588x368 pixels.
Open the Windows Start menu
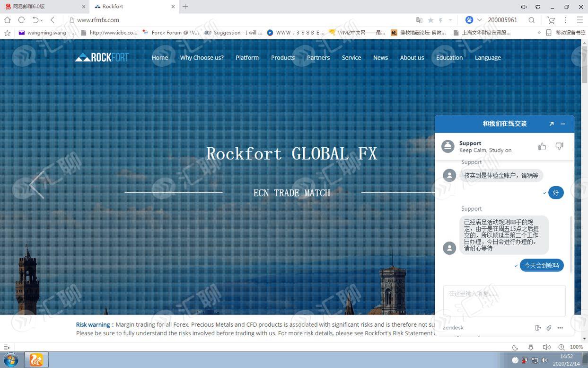tap(10, 360)
